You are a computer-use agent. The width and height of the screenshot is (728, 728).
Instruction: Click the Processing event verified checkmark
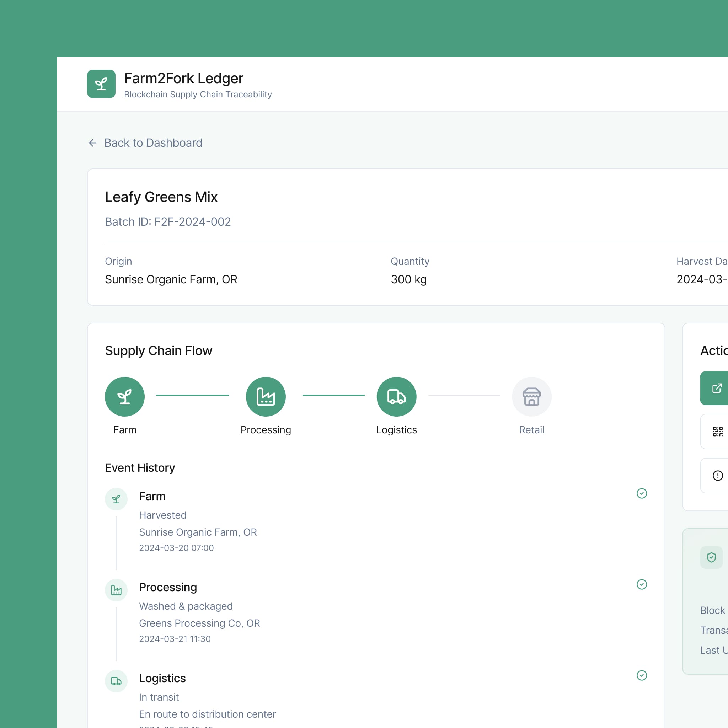[641, 584]
